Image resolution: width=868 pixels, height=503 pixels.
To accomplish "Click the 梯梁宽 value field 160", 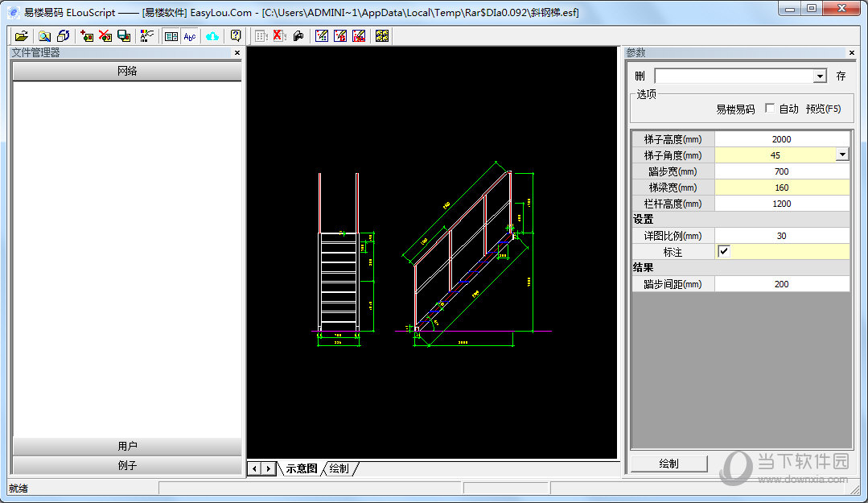I will [x=782, y=188].
